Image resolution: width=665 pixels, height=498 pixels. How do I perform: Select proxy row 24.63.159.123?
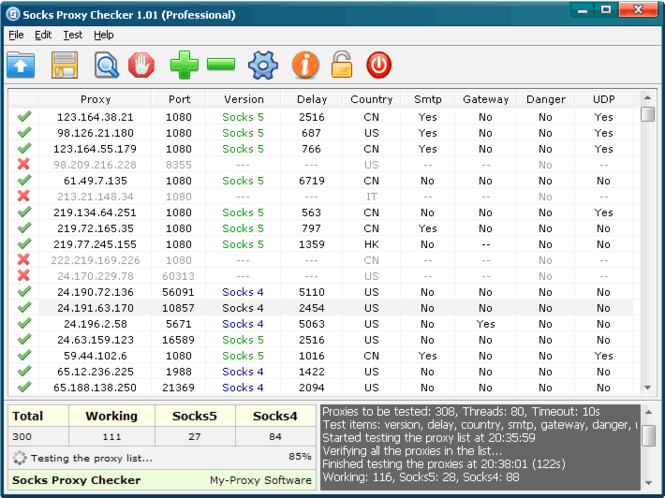[321, 339]
